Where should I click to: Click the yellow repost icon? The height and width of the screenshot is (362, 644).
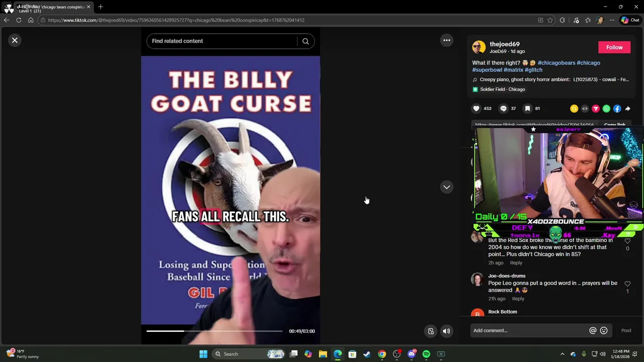click(574, 109)
